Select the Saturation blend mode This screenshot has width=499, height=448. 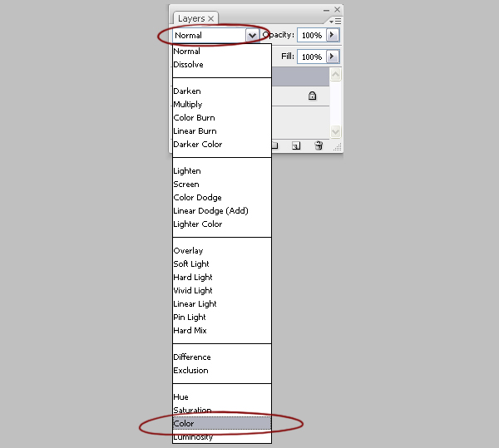click(x=222, y=410)
